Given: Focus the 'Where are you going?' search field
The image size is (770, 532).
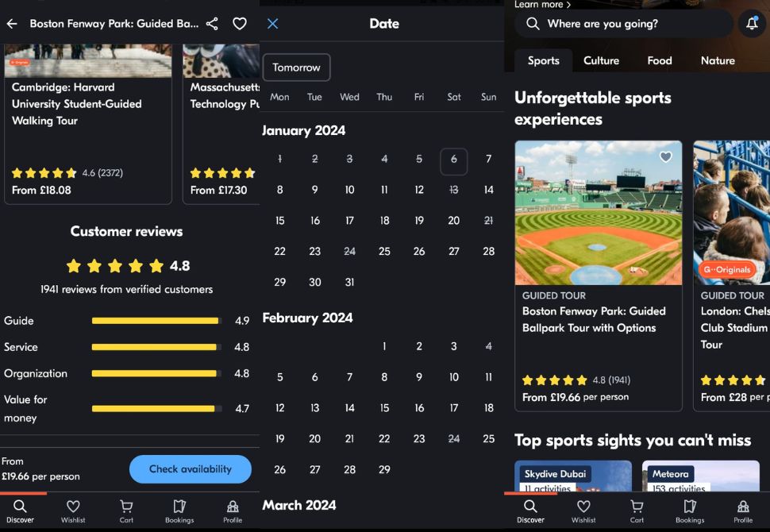Looking at the screenshot, I should point(624,24).
